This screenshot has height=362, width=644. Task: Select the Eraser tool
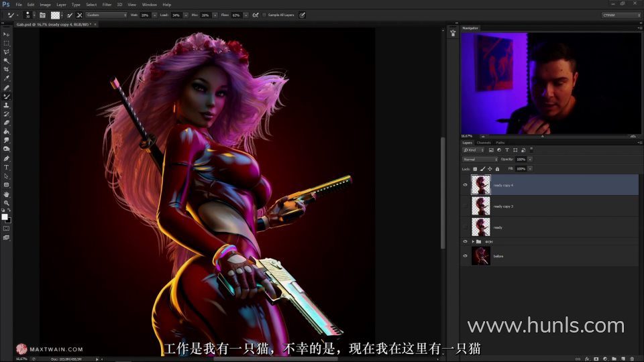[6, 123]
